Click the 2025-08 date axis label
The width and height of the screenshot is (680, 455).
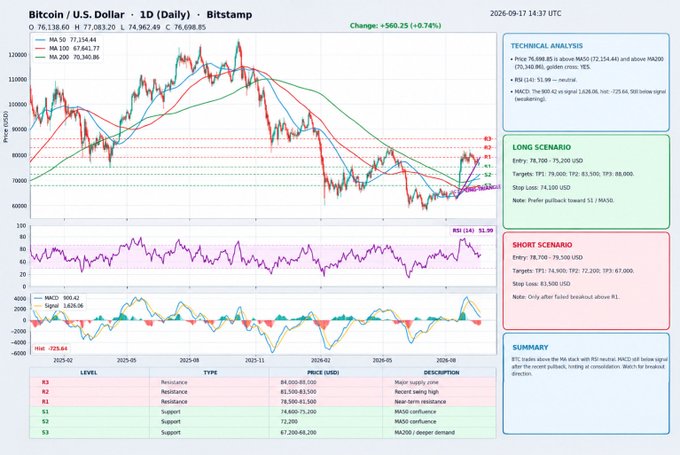[190, 360]
